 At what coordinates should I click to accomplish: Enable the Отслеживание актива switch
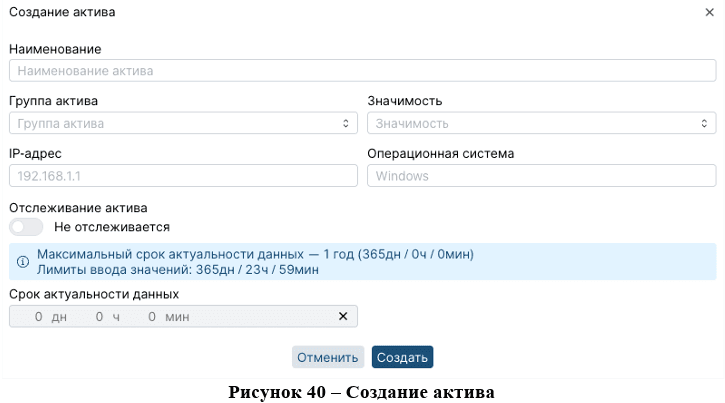26,227
